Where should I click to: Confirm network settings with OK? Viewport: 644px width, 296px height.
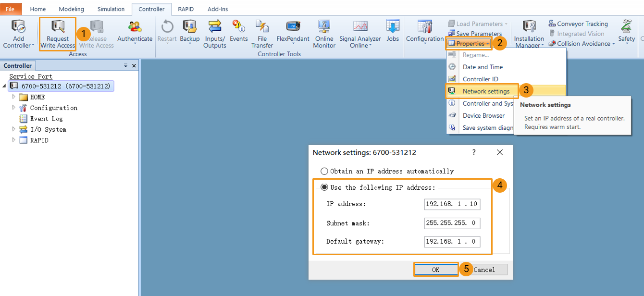coord(435,269)
